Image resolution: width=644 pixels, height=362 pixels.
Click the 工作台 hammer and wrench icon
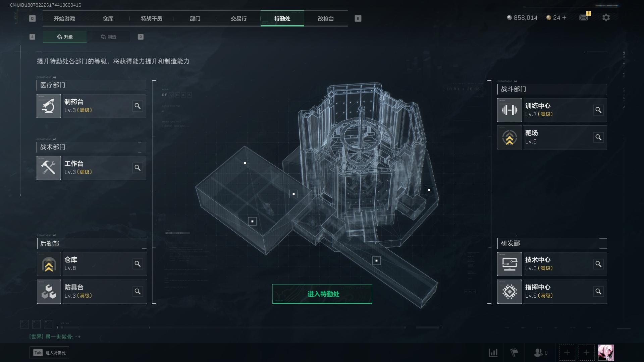pos(49,168)
